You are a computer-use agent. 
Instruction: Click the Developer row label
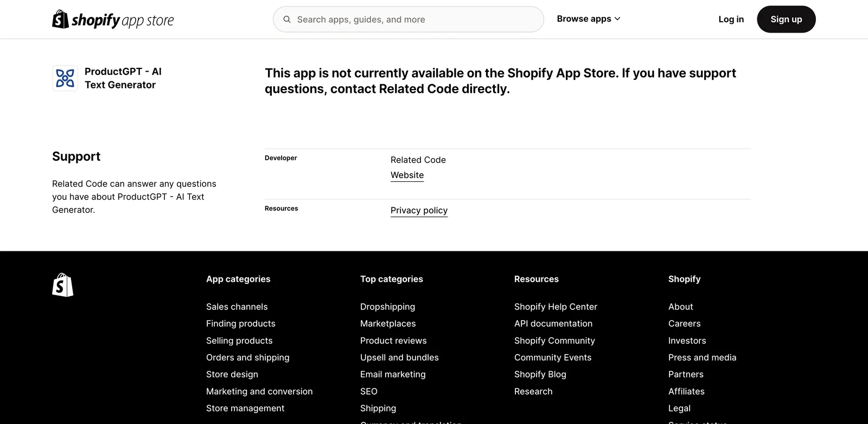(281, 158)
